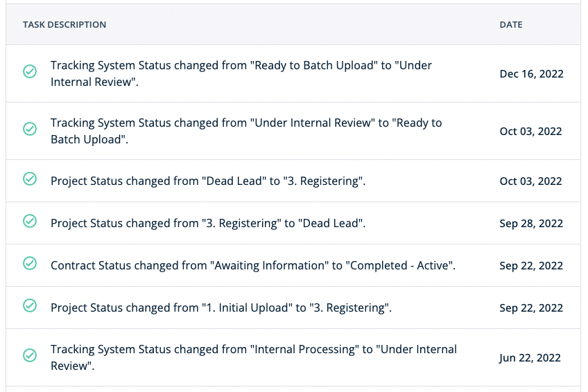Click checkmark for "Ready to Batch Upload" Oct 03 task
Viewport: 588px width, 392px height.
(x=30, y=129)
